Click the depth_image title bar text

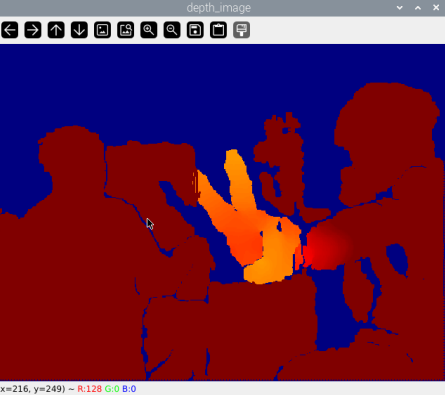tap(219, 8)
